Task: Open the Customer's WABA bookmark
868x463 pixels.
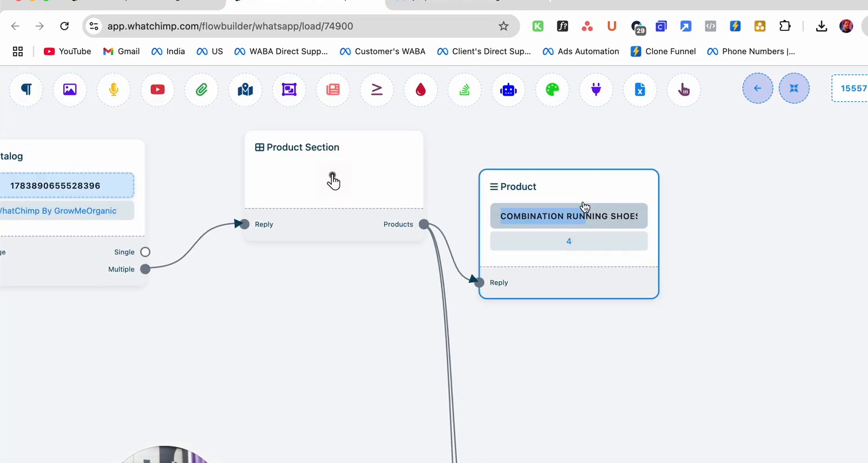Action: click(383, 51)
